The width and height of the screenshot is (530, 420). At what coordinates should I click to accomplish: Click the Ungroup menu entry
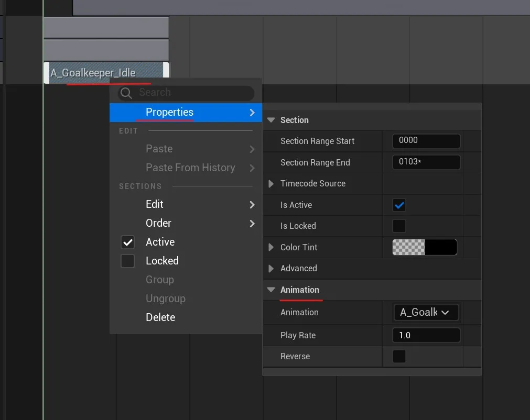click(166, 299)
